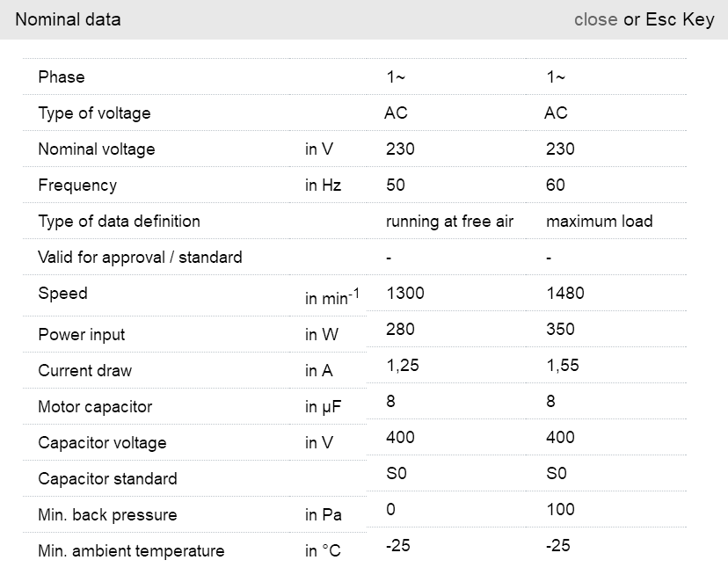Click the Motor capacitor row label
Viewport: 728px width, 582px height.
click(95, 407)
